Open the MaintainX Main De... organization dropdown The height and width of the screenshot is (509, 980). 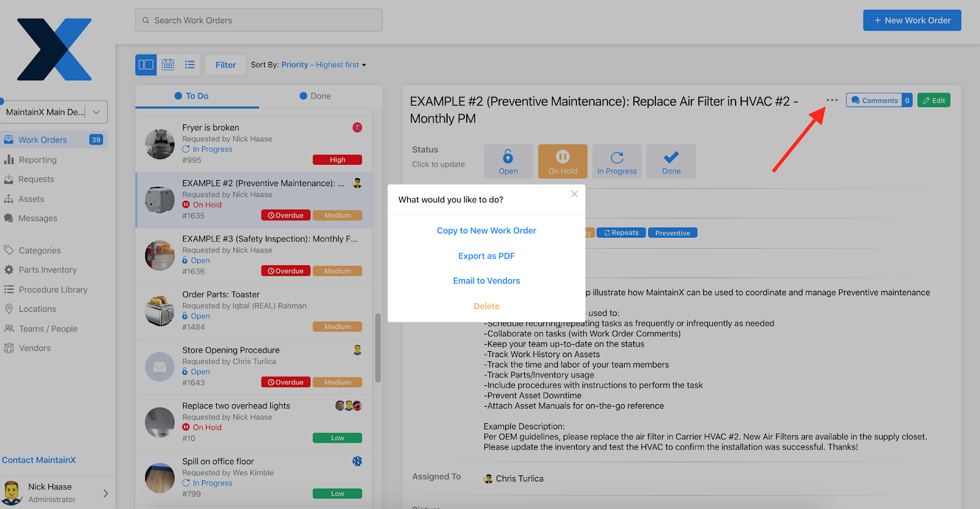[x=54, y=112]
